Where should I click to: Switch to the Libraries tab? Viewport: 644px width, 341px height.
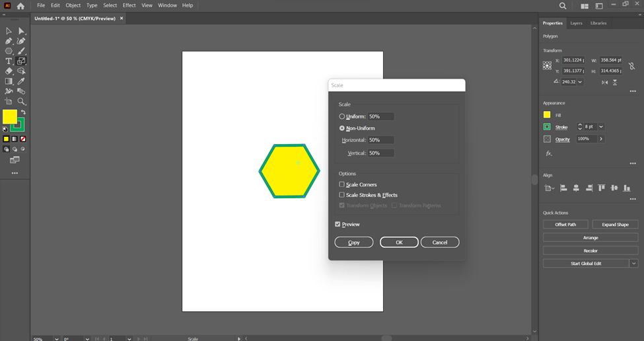tap(598, 23)
